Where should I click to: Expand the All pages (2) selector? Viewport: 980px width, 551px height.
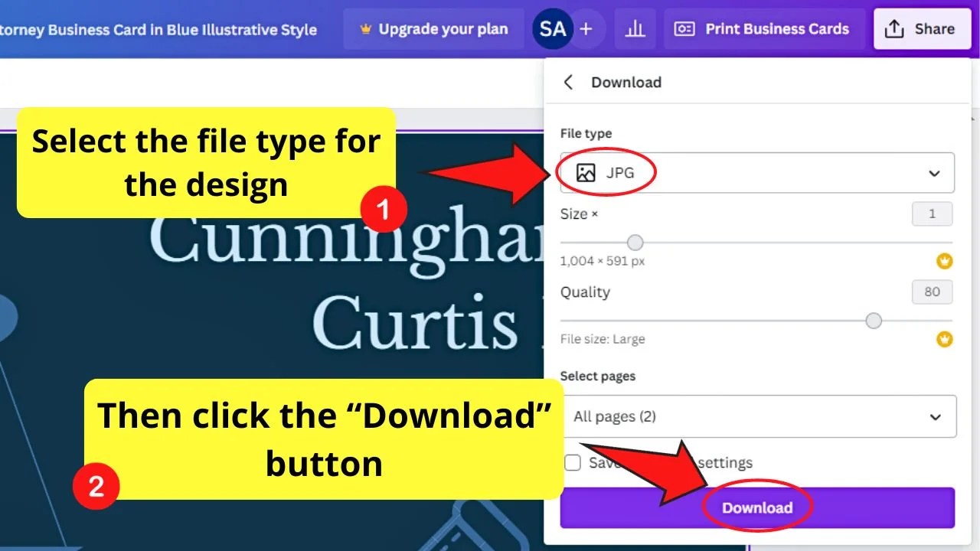[x=934, y=416]
